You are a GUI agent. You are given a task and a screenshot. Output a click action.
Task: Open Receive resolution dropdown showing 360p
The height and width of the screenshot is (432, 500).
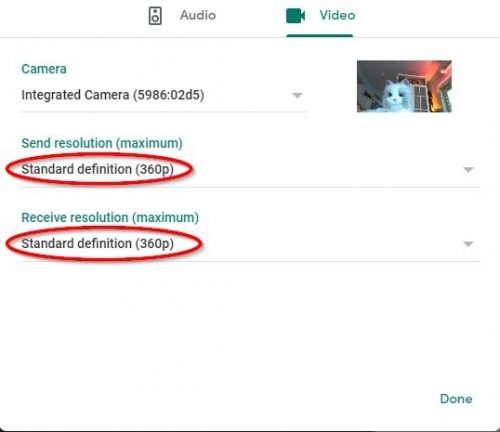coord(250,244)
